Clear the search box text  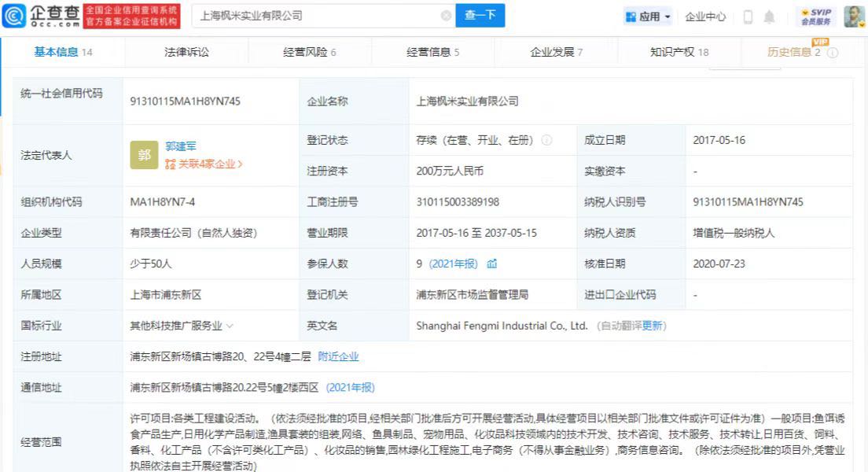[x=446, y=16]
